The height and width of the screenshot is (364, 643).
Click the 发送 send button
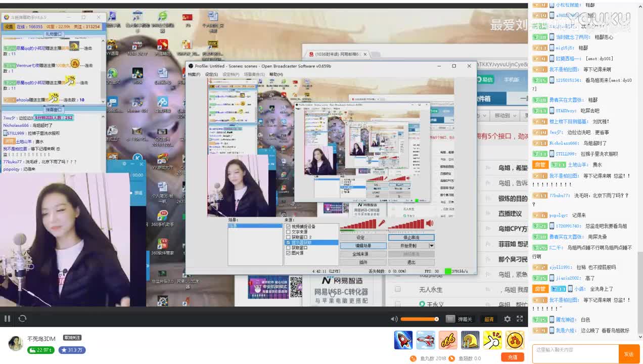click(x=629, y=354)
